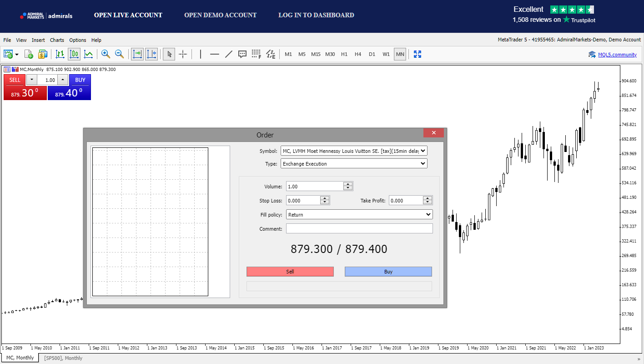Viewport: 644px width, 364px height.
Task: Click the Sell button in Order dialog
Action: (290, 272)
